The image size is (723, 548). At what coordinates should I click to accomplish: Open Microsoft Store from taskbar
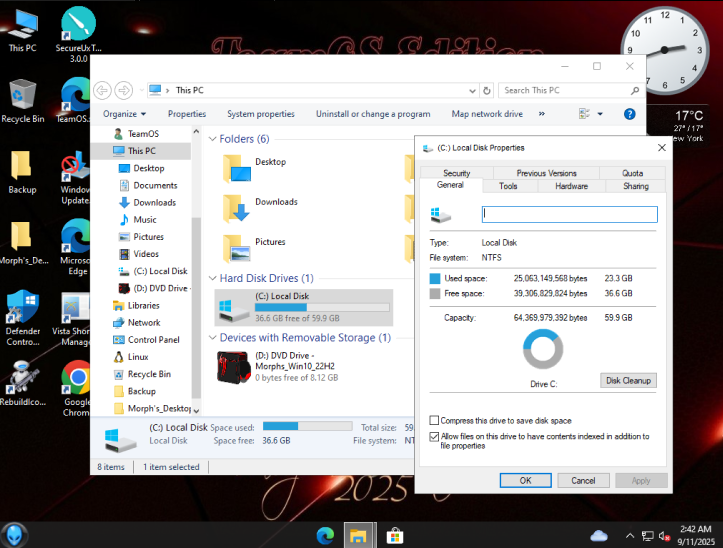395,536
